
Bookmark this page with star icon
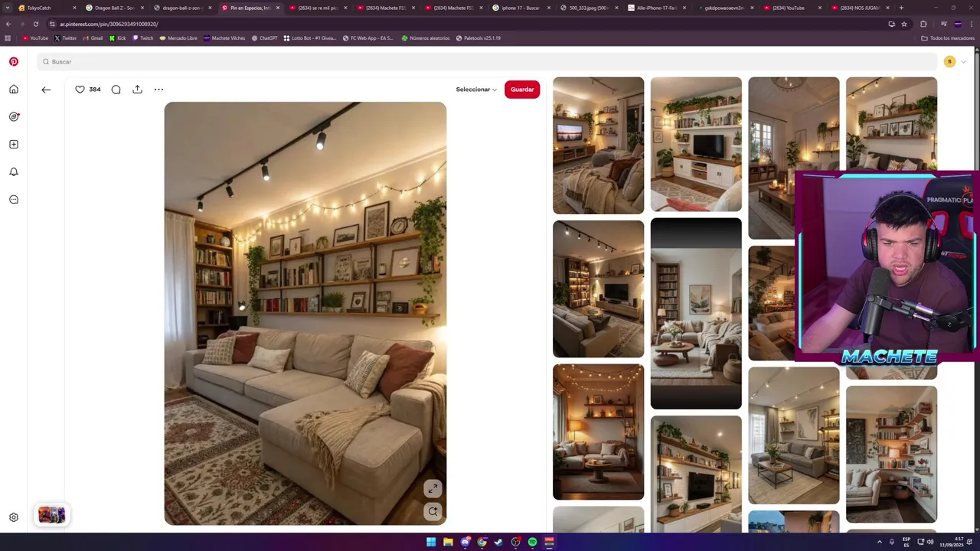(x=904, y=24)
